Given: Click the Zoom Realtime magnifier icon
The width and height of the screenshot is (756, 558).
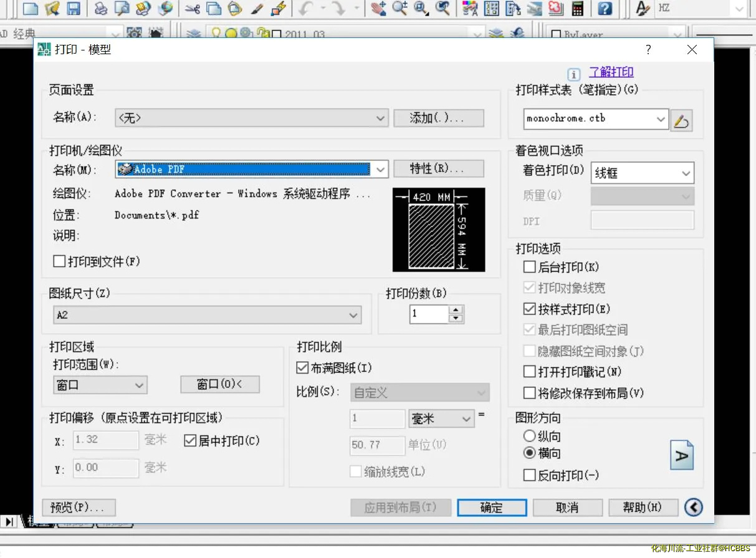Looking at the screenshot, I should [400, 9].
